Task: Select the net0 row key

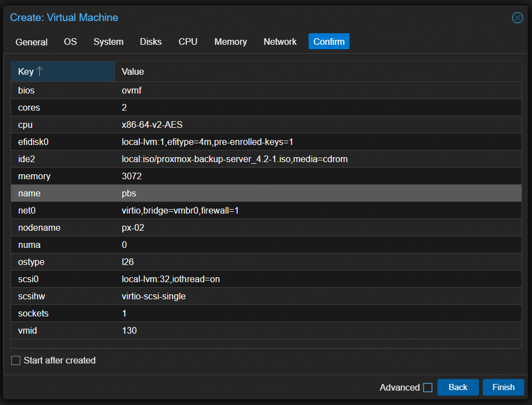Action: click(27, 210)
